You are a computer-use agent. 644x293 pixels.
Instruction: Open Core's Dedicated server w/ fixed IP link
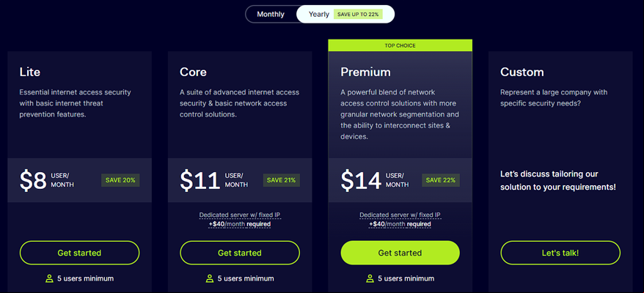240,215
